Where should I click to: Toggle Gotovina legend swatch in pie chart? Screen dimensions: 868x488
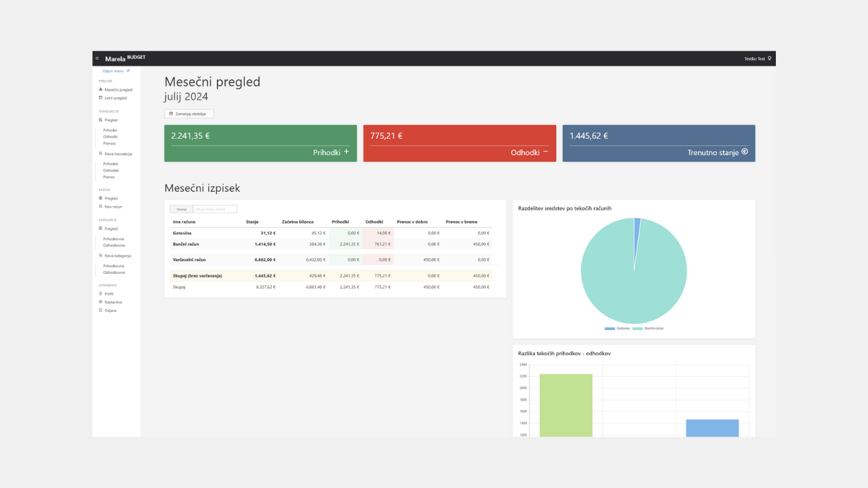(x=610, y=328)
